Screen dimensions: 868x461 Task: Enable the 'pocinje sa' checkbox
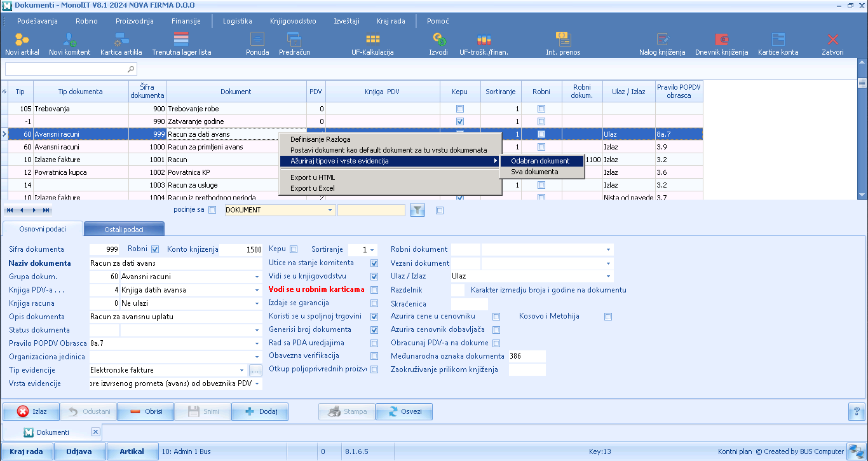(x=212, y=210)
